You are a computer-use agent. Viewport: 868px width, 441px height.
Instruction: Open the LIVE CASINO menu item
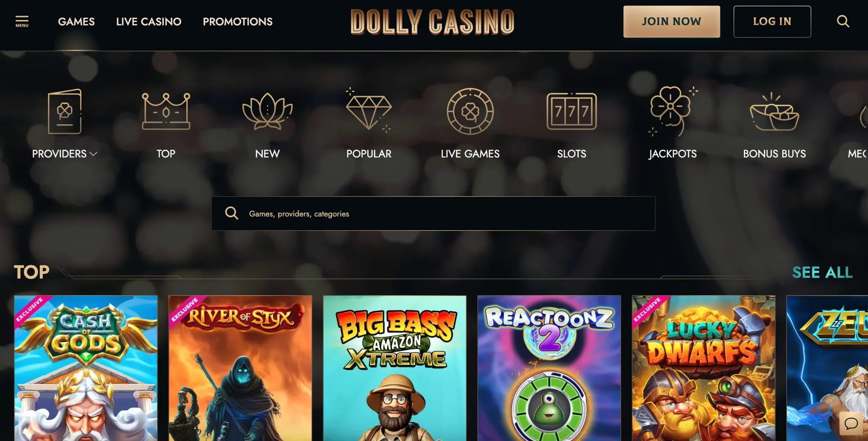pyautogui.click(x=149, y=22)
